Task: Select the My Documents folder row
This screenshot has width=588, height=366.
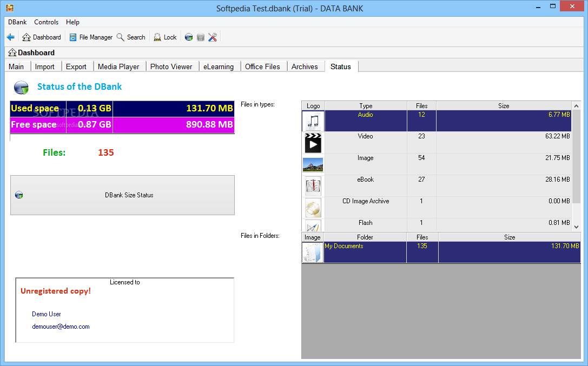Action: 441,252
